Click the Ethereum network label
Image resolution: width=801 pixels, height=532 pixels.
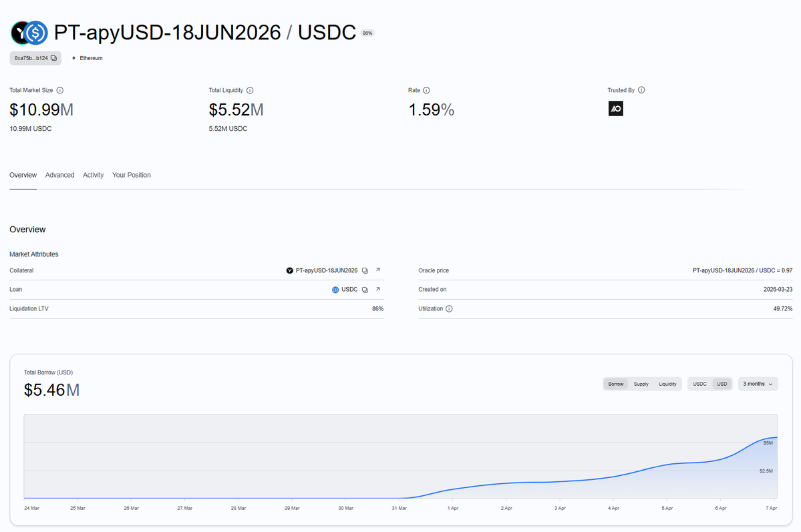(91, 58)
